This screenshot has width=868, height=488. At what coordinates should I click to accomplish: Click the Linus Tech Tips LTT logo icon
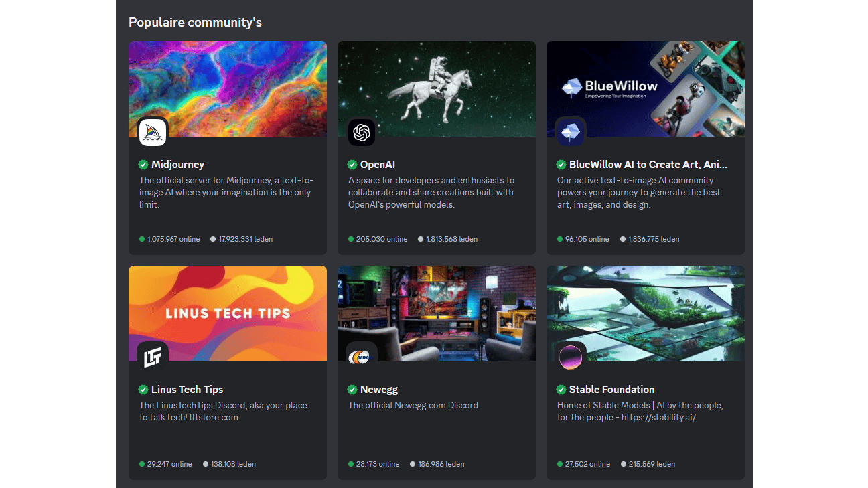[x=153, y=357]
